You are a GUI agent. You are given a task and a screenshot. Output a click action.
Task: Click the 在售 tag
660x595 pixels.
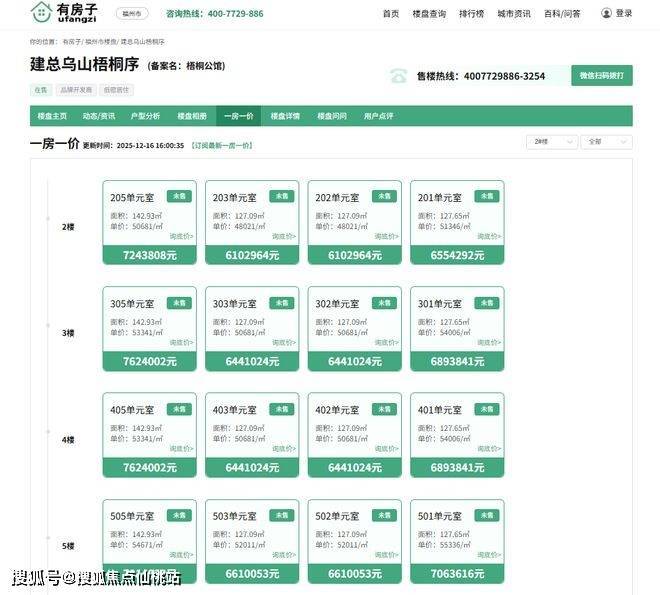click(41, 90)
